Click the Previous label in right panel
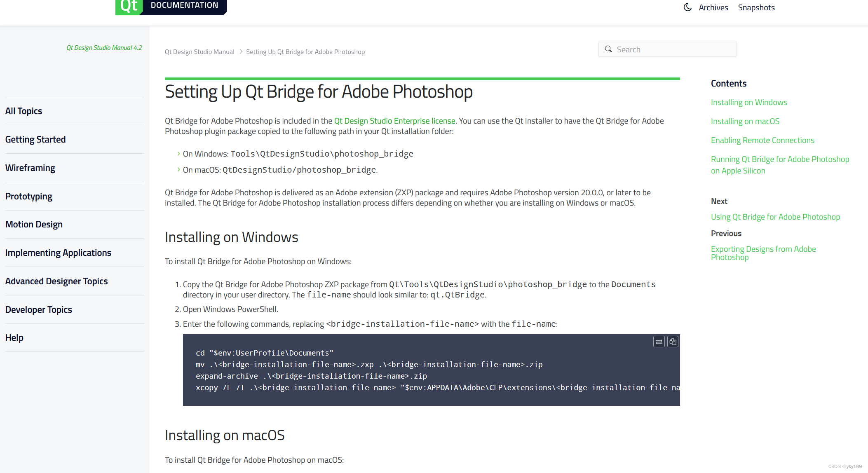 click(726, 234)
